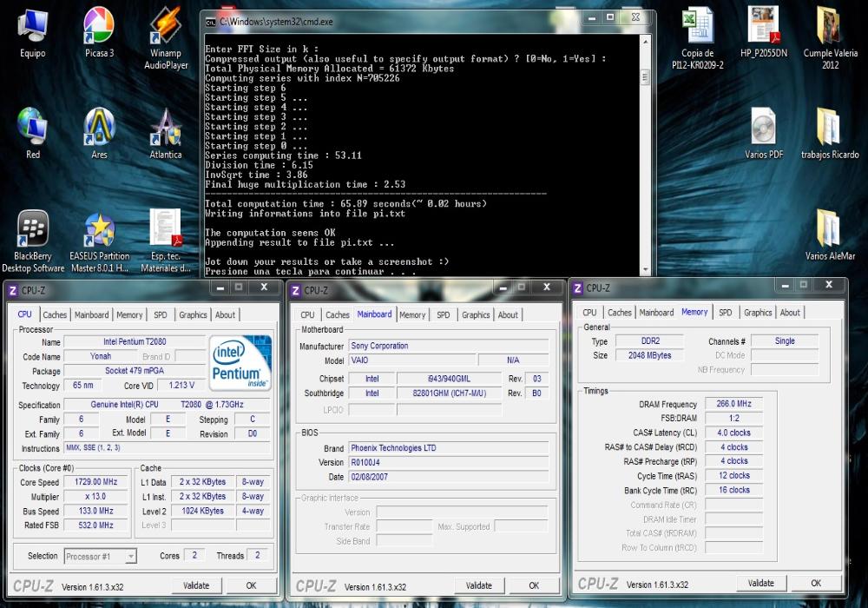868x608 pixels.
Task: Open Memory tab in middle CPU-Z window
Action: [x=412, y=314]
